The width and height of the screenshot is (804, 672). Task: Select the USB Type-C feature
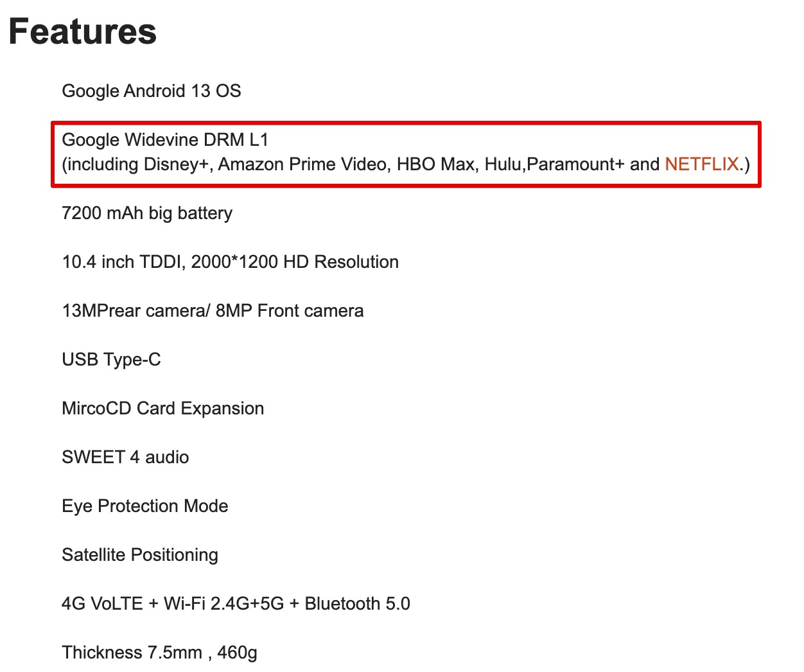coord(111,360)
